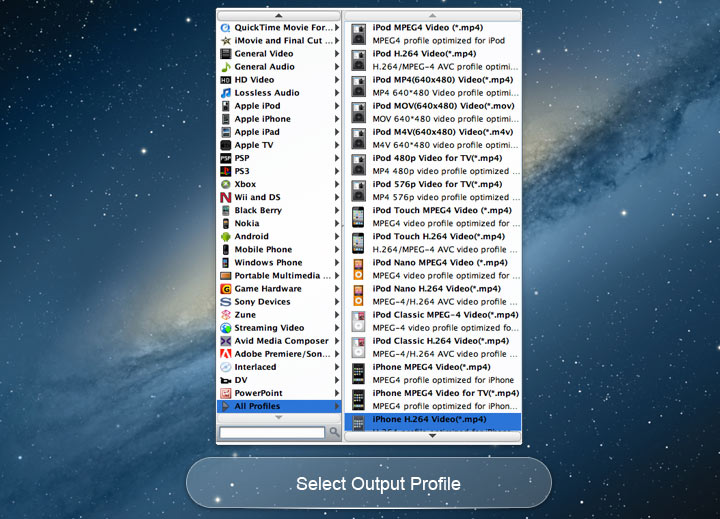Click profile list scroll-down arrow
Viewport: 720px width, 519px height.
coord(433,436)
